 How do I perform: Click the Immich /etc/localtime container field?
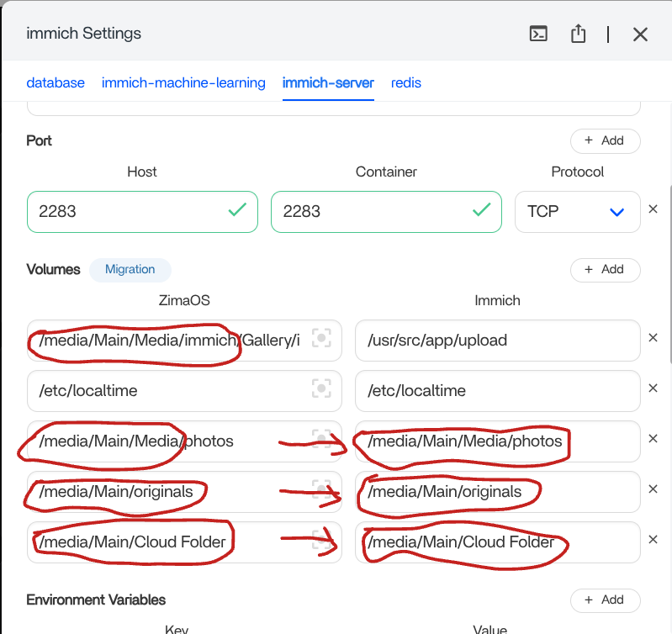(498, 391)
